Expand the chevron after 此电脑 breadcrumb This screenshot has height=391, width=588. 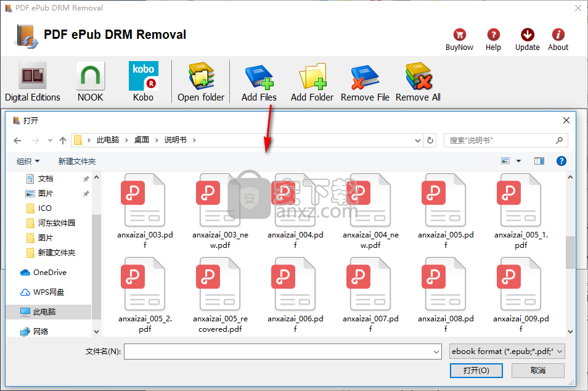point(126,140)
